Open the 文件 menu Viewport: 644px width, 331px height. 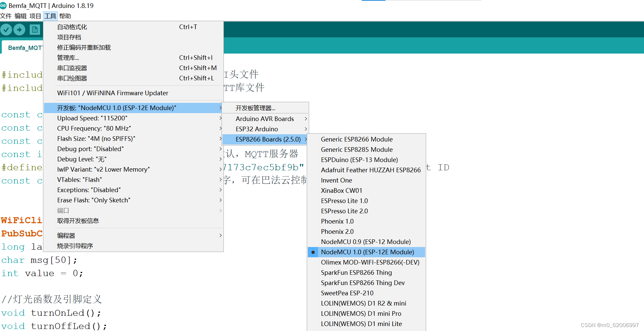(6, 16)
